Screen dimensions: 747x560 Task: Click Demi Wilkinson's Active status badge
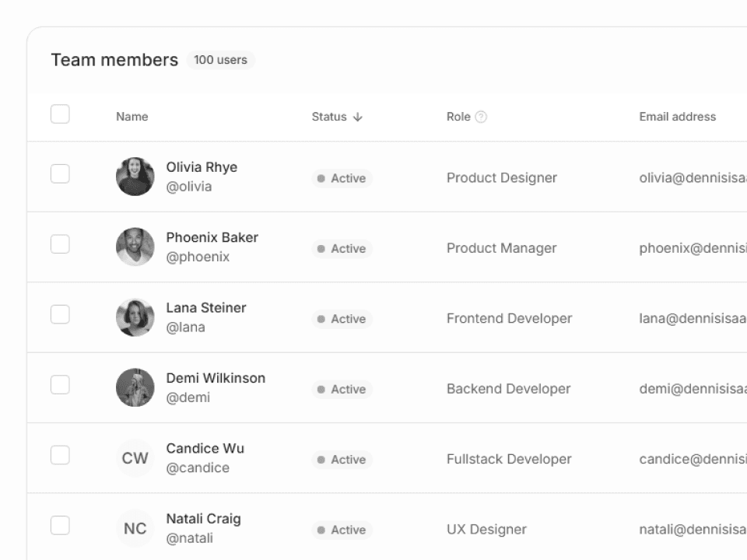[342, 389]
